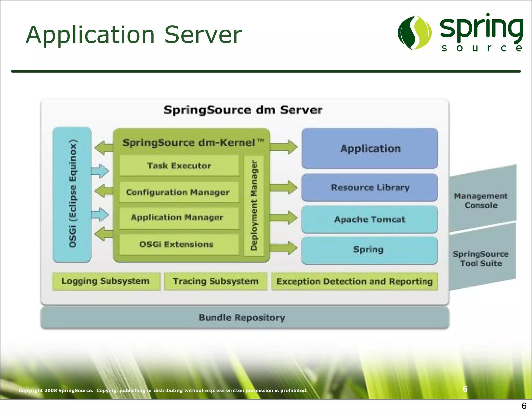Click the SpringSource leaf logo icon
Viewport: 532px width, 414px height.
415,33
